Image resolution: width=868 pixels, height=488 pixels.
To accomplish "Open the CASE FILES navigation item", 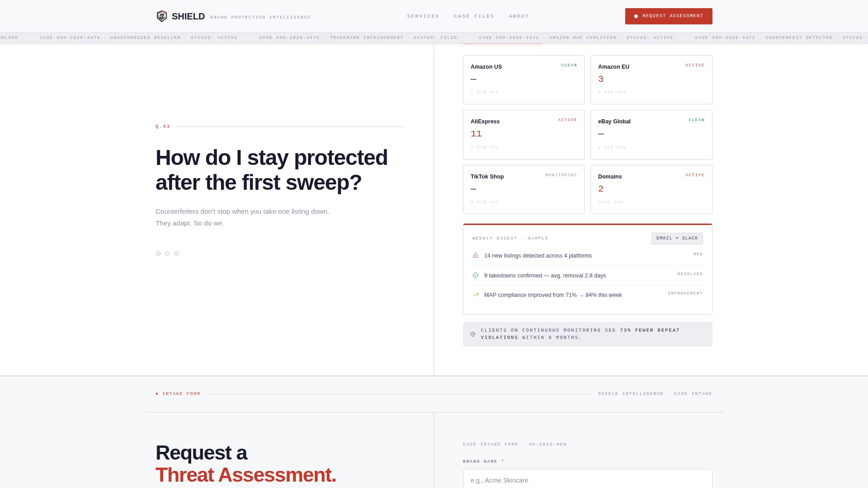I will [474, 16].
